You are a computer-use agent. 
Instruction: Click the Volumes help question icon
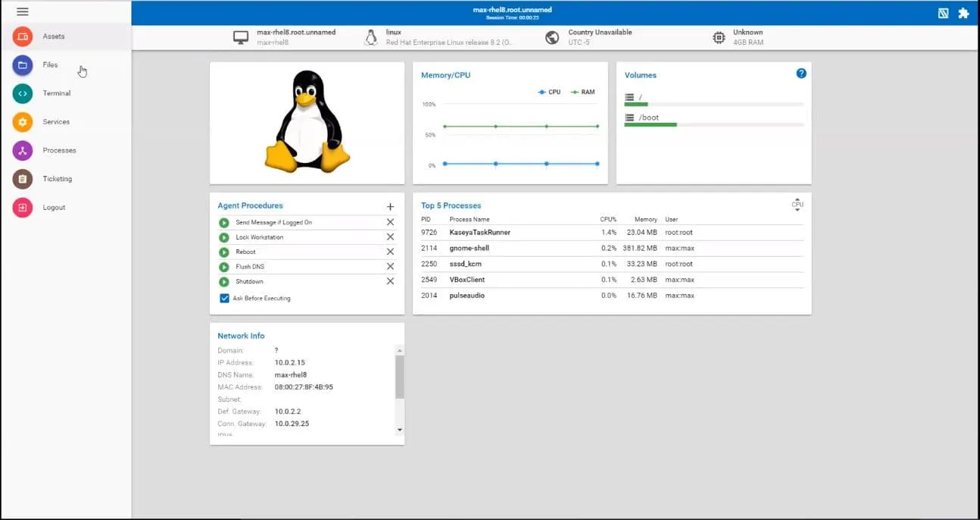point(801,74)
